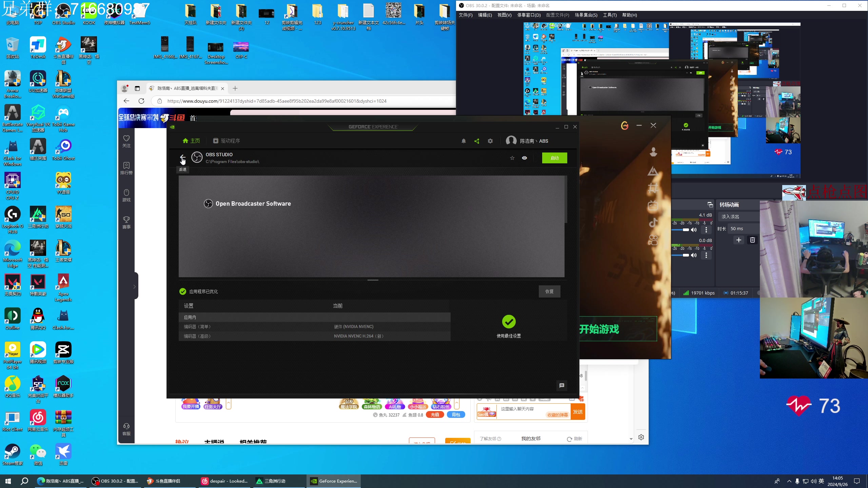This screenshot has width=868, height=488.
Task: Open 客服 headset icon in Douyu sidebar
Action: 126,429
